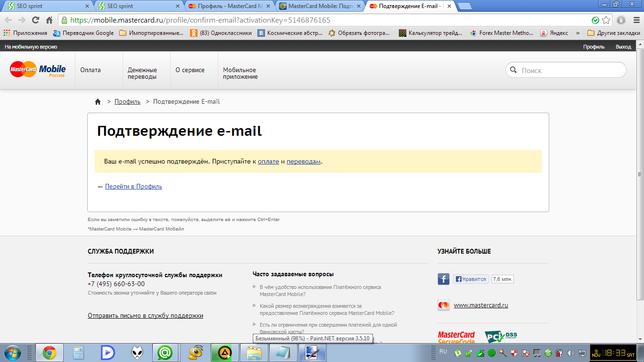Image resolution: width=644 pixels, height=362 pixels.
Task: Open FAQ about удобство использования сервиса
Action: [320, 290]
